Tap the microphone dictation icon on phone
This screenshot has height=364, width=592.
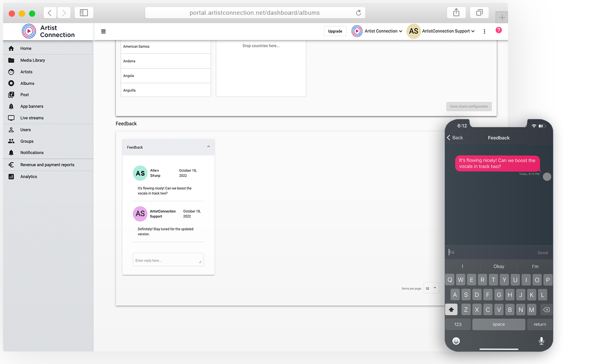[x=541, y=341]
